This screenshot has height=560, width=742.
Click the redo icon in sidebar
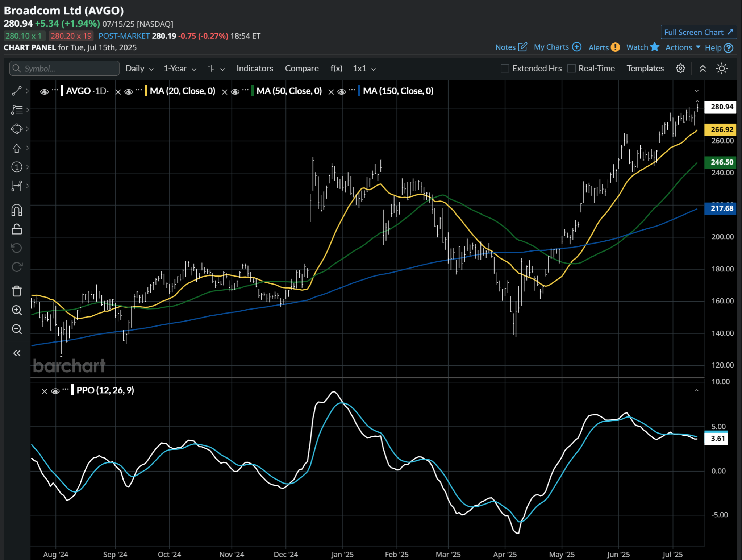(x=17, y=267)
